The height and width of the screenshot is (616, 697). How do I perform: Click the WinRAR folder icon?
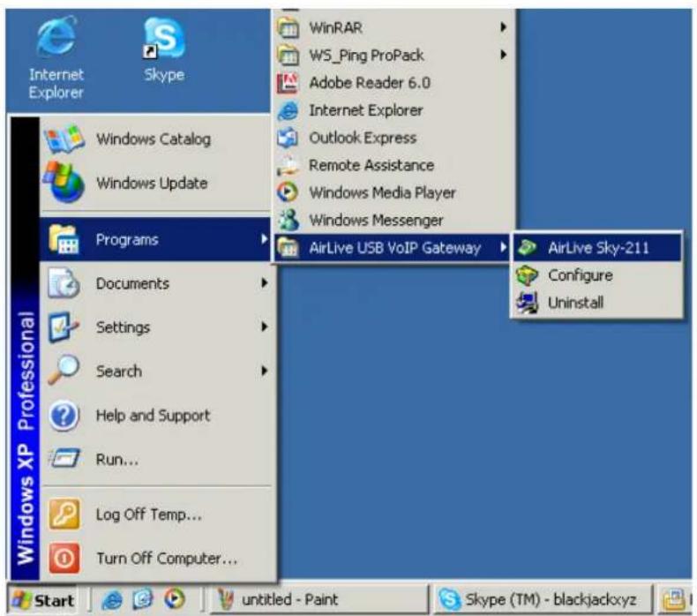click(288, 27)
